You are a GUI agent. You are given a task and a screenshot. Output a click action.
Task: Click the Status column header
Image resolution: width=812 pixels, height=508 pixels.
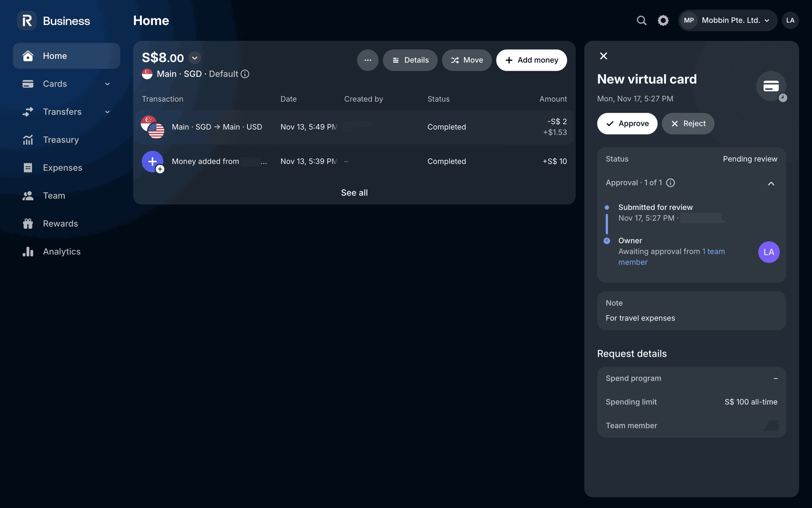pos(438,99)
